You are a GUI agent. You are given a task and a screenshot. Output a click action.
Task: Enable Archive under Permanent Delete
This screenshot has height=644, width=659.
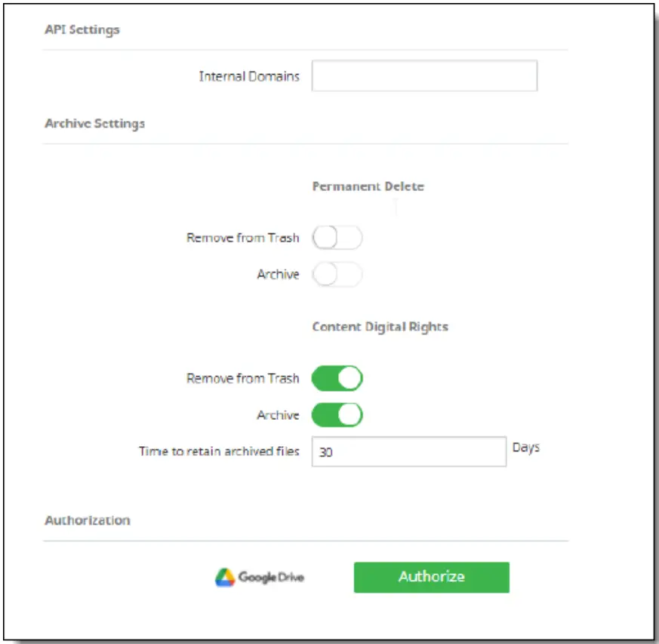pyautogui.click(x=337, y=274)
